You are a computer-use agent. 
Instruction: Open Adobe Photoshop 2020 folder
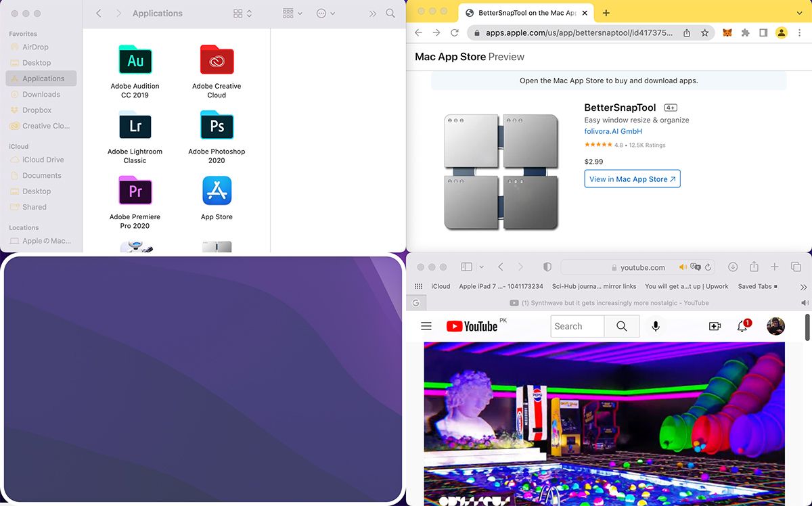point(217,125)
